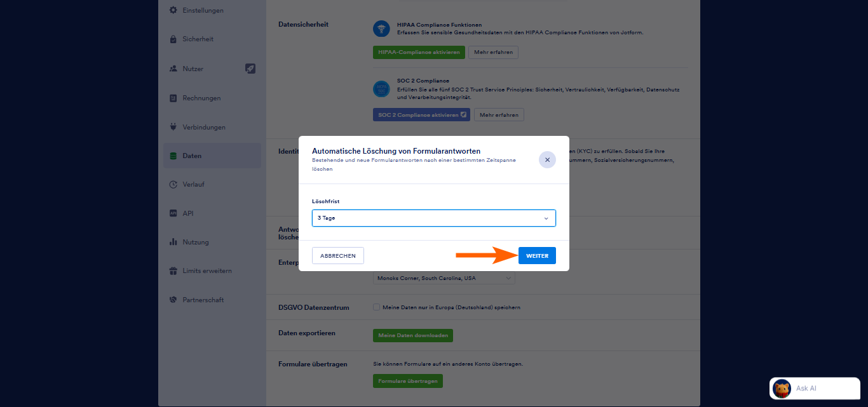The width and height of the screenshot is (868, 407).
Task: Open the Löschfrist dropdown showing 3 Tage
Action: 433,218
